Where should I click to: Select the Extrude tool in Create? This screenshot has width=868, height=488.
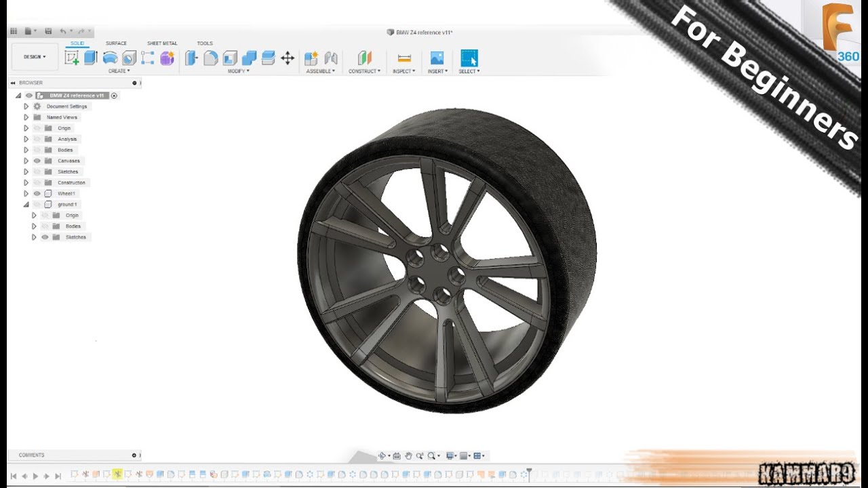coord(91,58)
